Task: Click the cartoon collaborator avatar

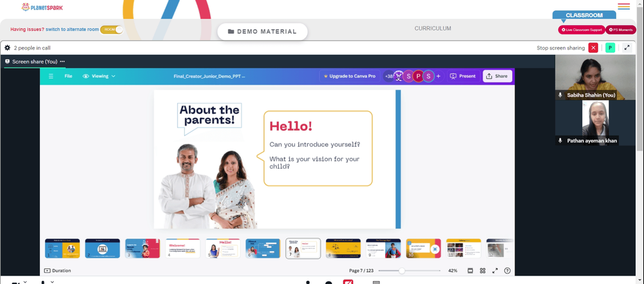Action: 398,76
